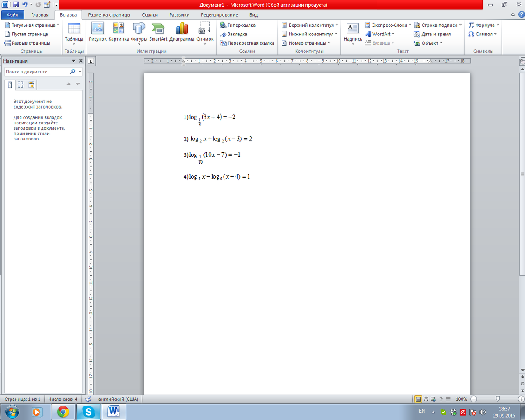Switch to the Главная tab
Screen dimensions: 525x420
point(40,15)
